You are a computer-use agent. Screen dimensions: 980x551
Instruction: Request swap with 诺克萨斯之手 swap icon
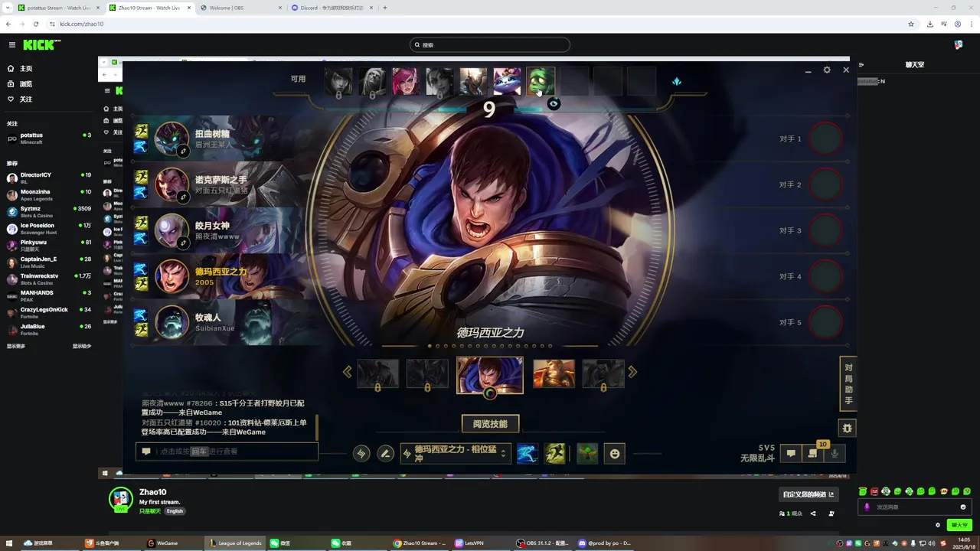[183, 197]
